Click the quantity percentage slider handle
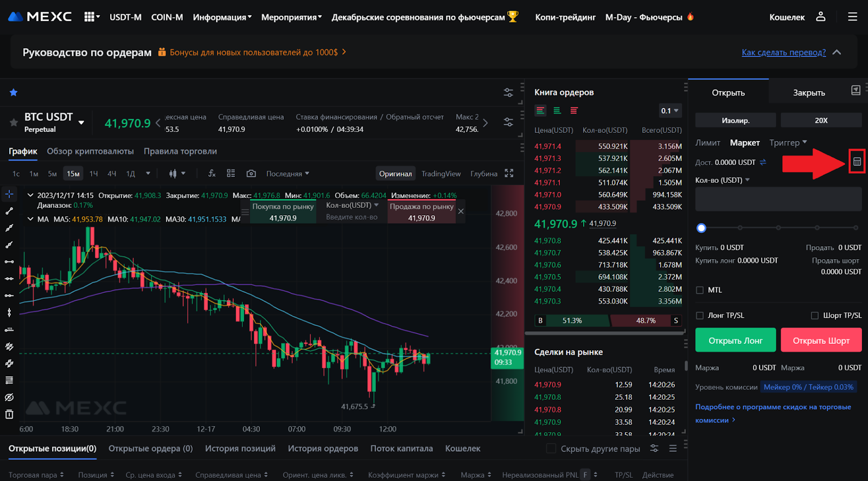 pyautogui.click(x=701, y=228)
